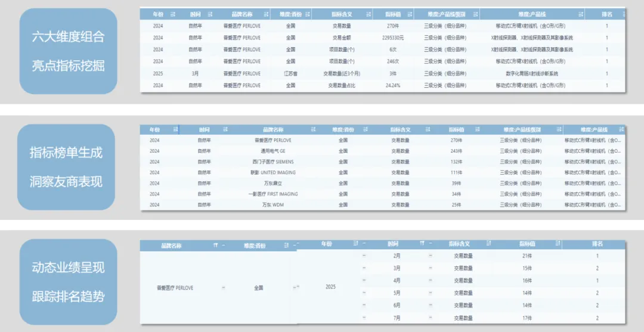Image resolution: width=644 pixels, height=332 pixels.
Task: Collapse group via minus beside 品牌名称 header
Action: [x=224, y=245]
